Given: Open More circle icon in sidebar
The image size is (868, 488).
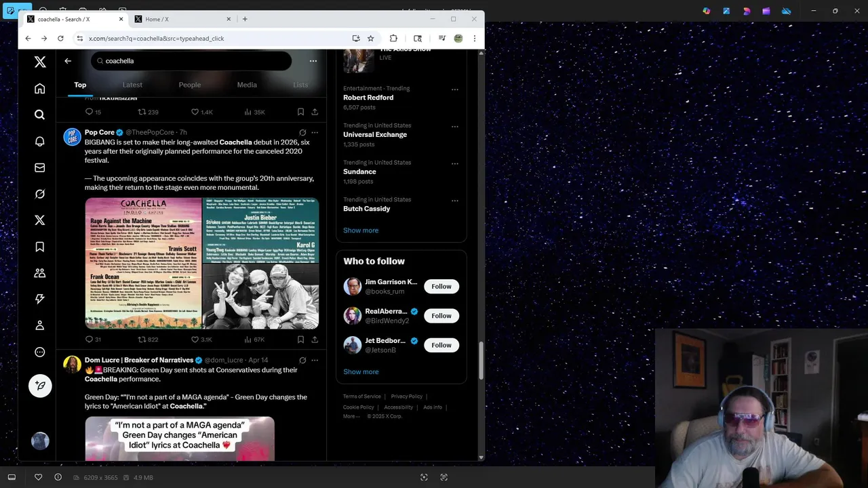Looking at the screenshot, I should (x=40, y=352).
